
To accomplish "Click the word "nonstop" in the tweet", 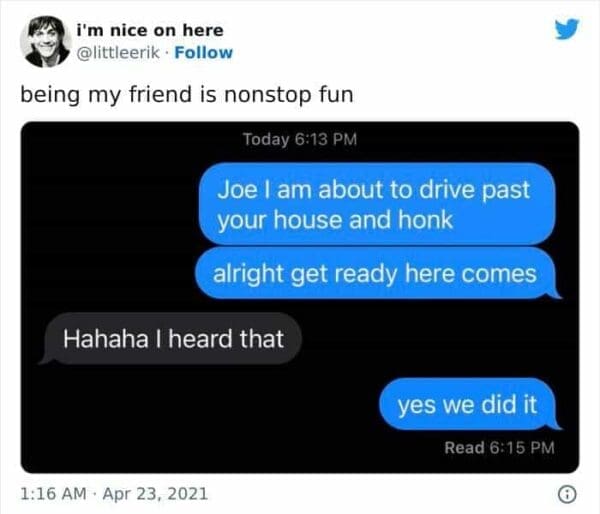I will coord(268,95).
